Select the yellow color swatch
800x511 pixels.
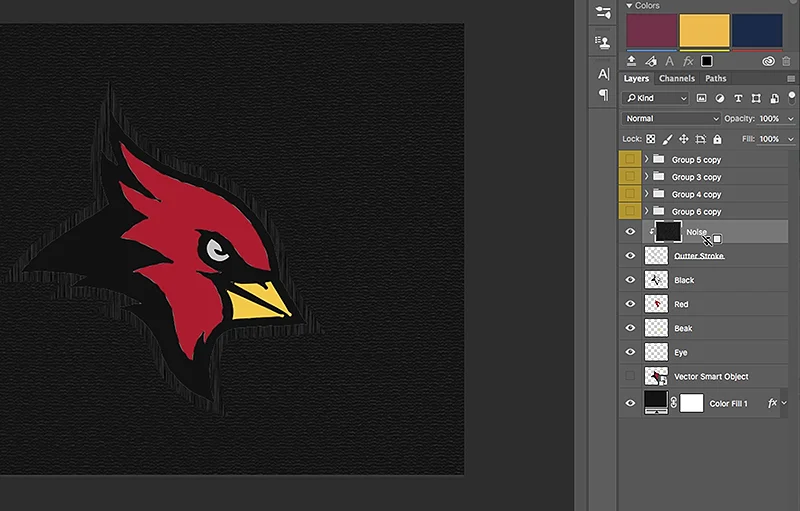tap(704, 31)
